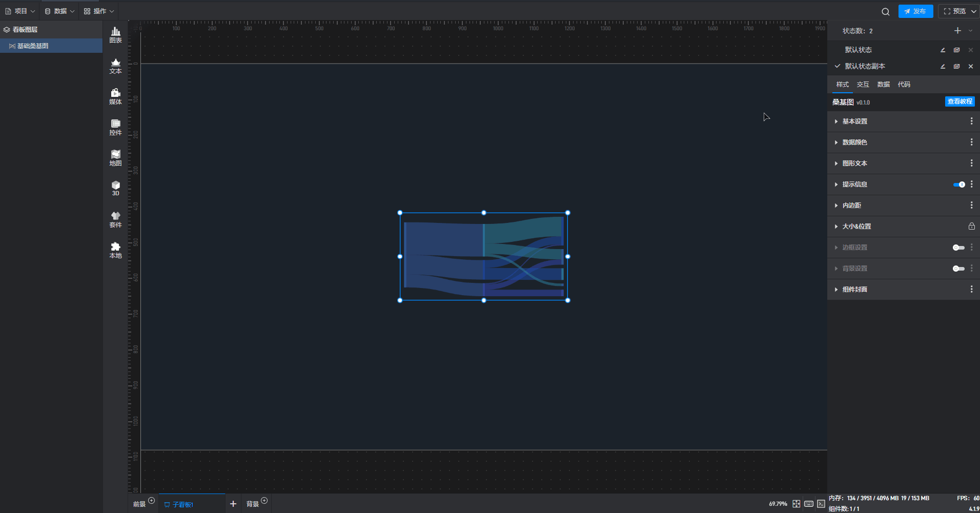Image resolution: width=980 pixels, height=513 pixels.
Task: Open the 预览 dropdown menu
Action: pos(973,11)
